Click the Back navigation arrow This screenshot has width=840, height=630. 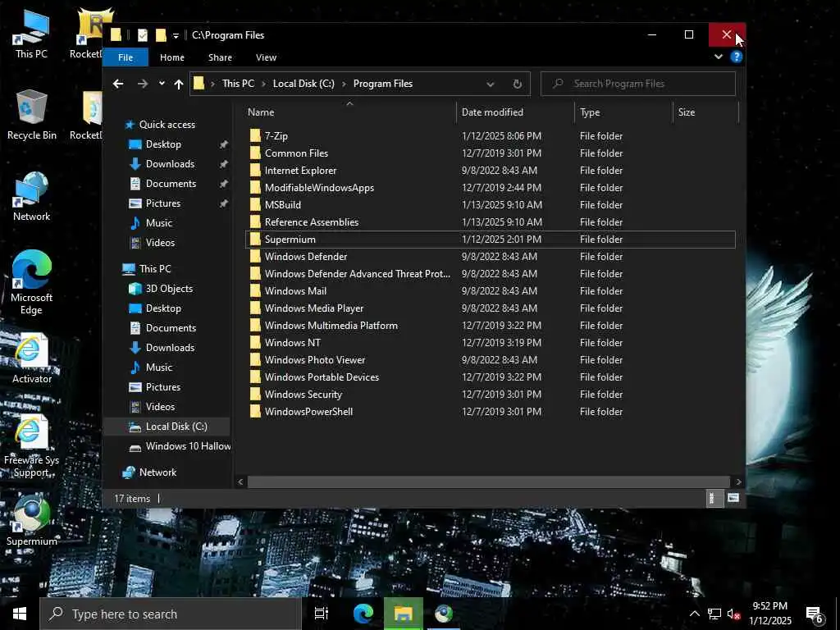(118, 84)
